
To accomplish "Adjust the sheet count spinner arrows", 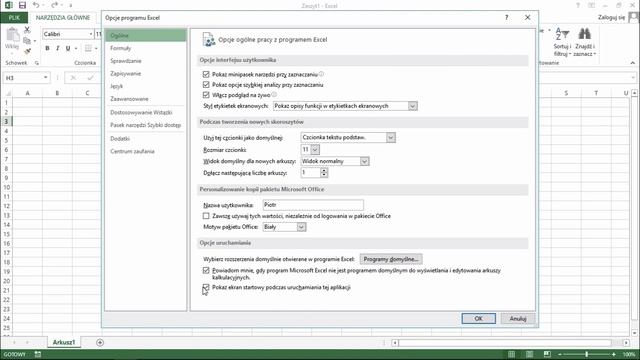I will coord(324,173).
